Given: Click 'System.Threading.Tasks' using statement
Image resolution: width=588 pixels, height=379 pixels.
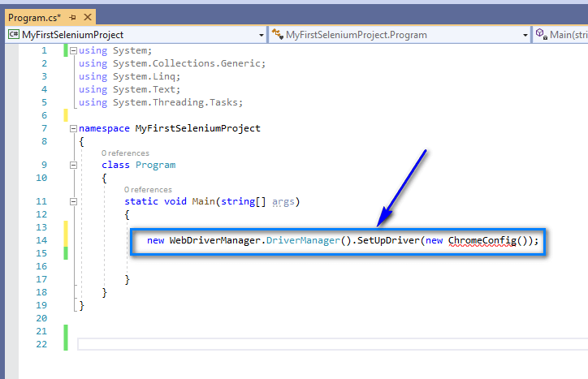Looking at the screenshot, I should [x=175, y=102].
